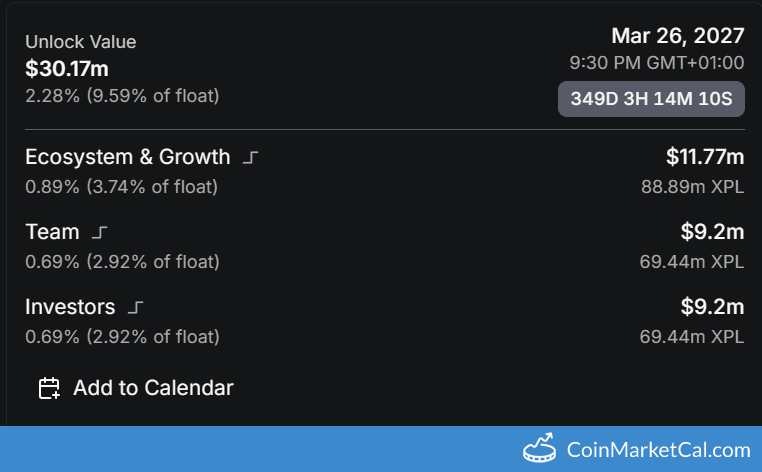Select the Team allocation label
762x472 pixels.
coord(52,232)
